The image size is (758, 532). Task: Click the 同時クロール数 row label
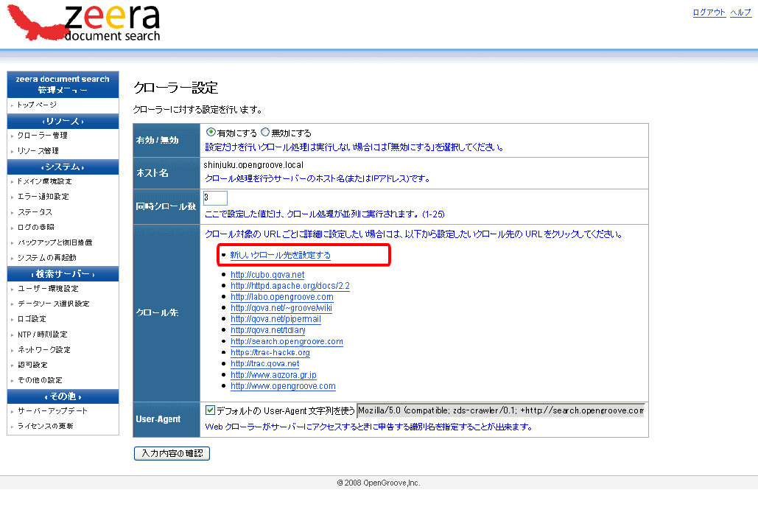(166, 206)
